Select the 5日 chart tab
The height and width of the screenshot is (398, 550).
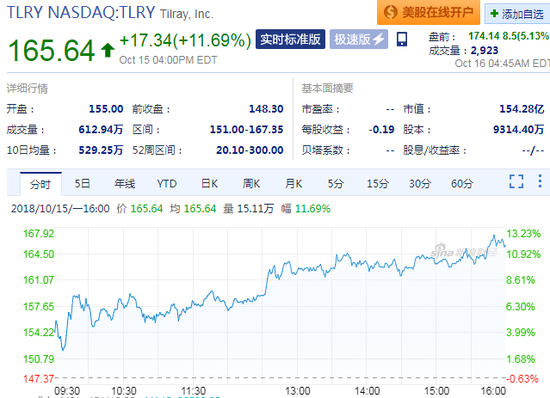(82, 183)
